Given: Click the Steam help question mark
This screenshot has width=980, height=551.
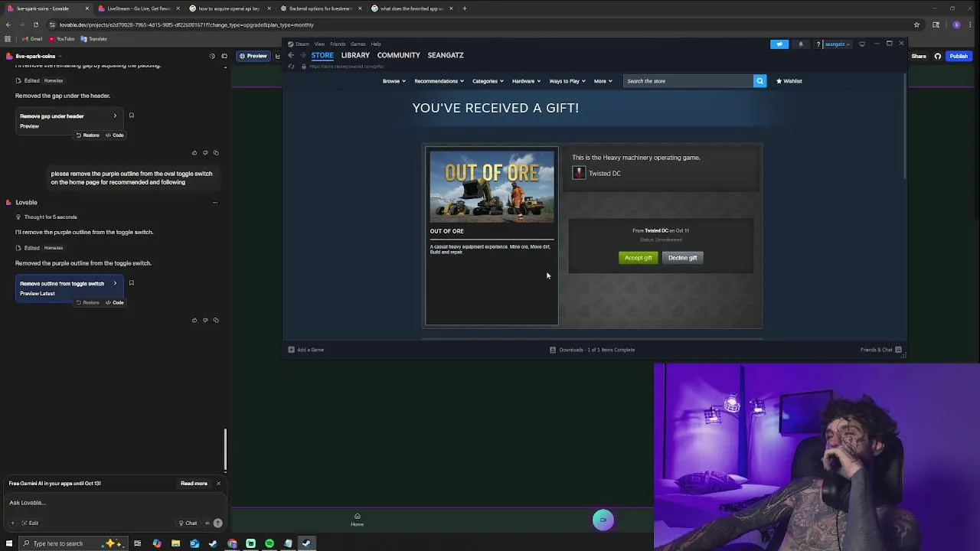Looking at the screenshot, I should (x=818, y=44).
